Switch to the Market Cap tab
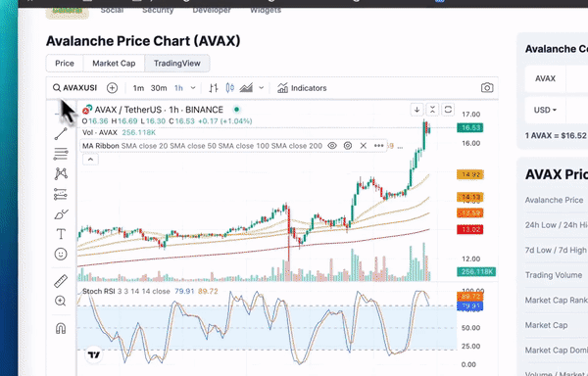The image size is (588, 376). point(114,64)
